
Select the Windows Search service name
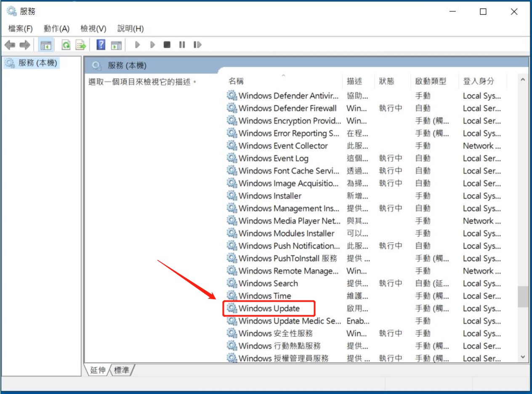268,283
